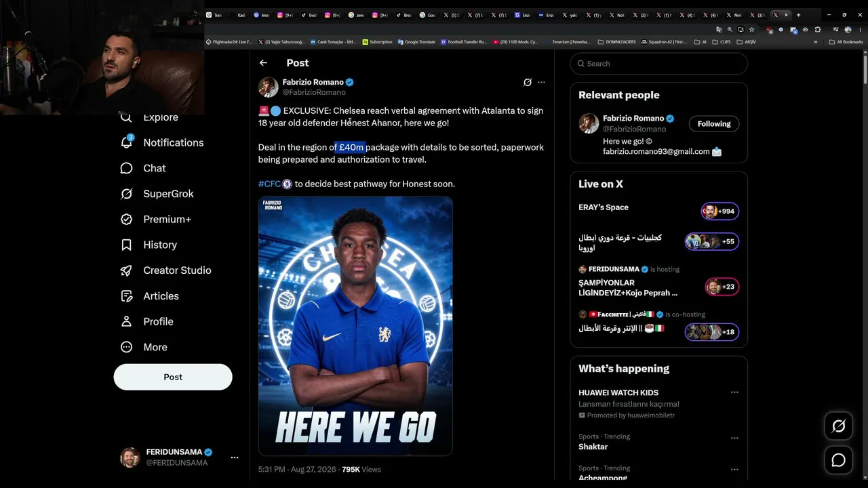Viewport: 868px width, 488px height.
Task: Click the FERIDUNSAMA account avatar
Action: [x=130, y=457]
